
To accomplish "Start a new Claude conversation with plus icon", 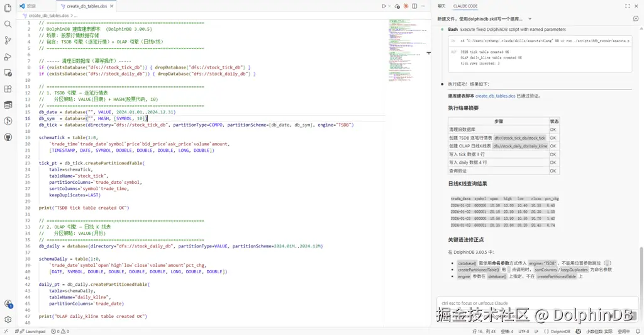I will point(636,18).
